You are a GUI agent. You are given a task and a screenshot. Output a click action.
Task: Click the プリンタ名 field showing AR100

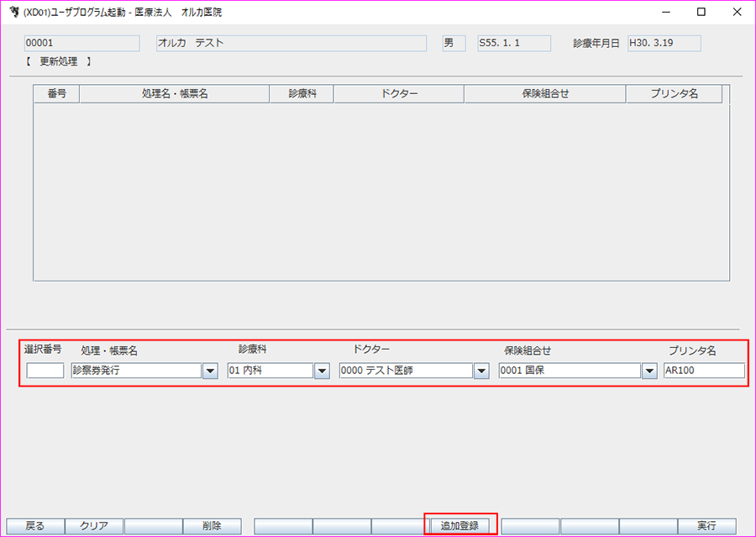[x=703, y=371]
